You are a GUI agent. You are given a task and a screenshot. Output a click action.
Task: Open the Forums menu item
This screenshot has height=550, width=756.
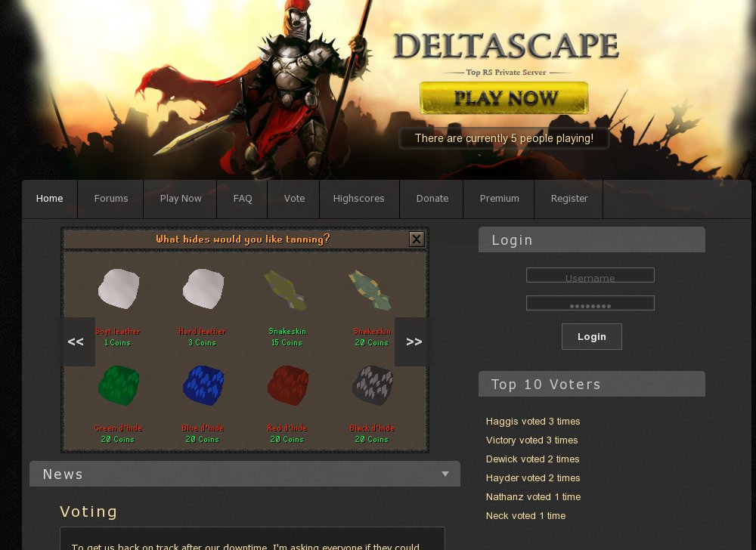click(x=111, y=199)
